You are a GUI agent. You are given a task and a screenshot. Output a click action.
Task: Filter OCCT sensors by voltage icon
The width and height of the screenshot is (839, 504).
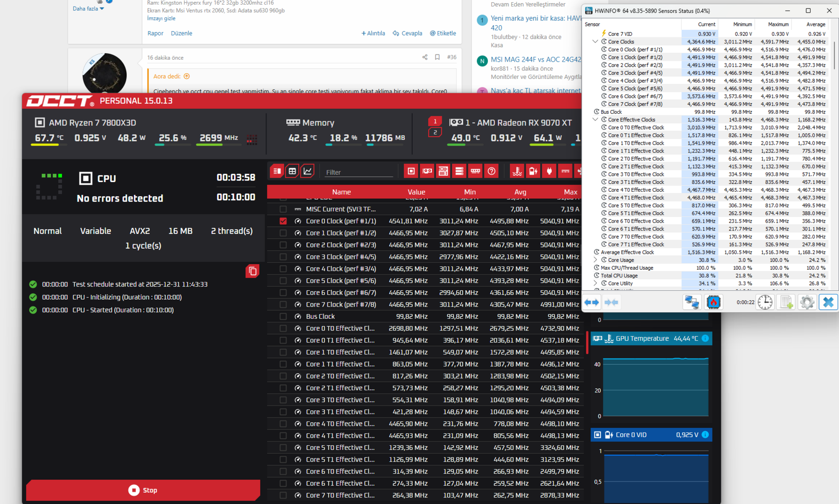pos(533,171)
